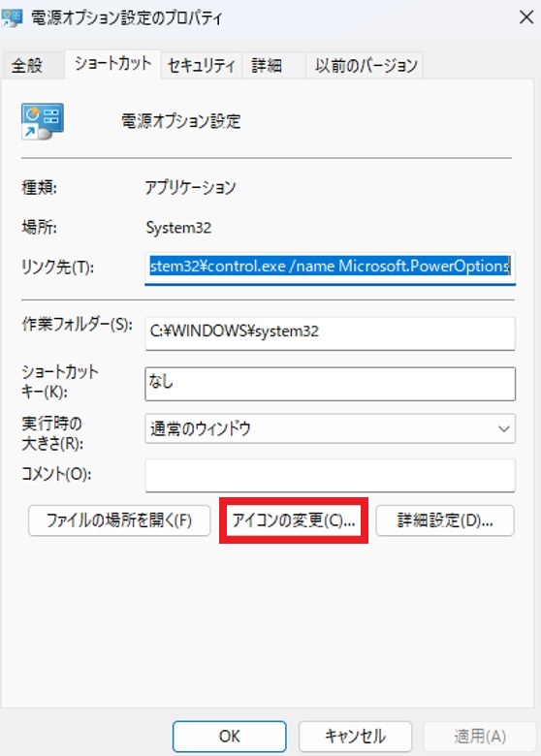
Task: Go to the 詳細 tab
Action: point(267,65)
